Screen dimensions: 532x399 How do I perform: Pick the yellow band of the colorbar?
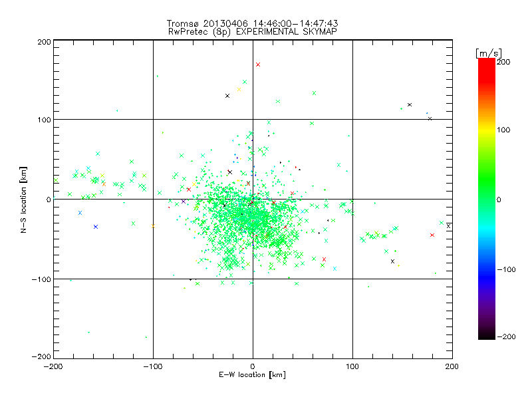click(487, 130)
